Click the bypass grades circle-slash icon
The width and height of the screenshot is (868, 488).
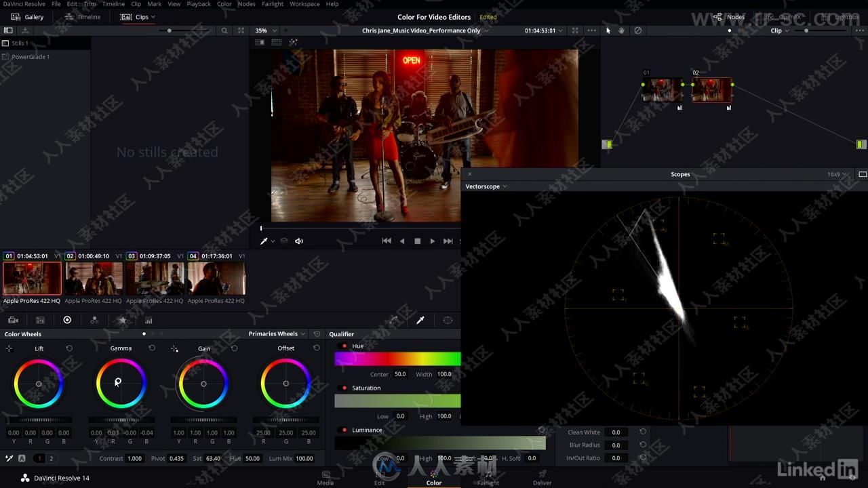click(637, 30)
